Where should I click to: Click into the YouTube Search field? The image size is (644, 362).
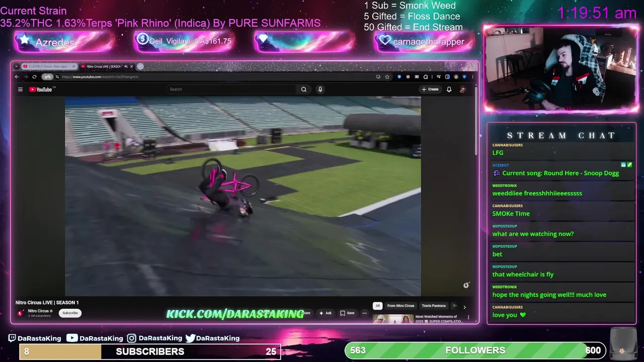click(232, 89)
